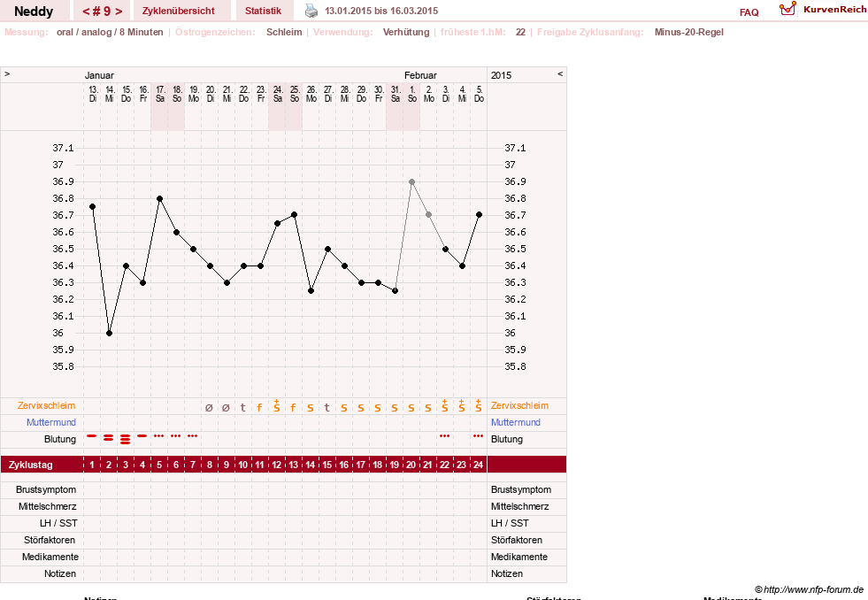The height and width of the screenshot is (600, 868).
Task: Click the spotting dots on day 5
Action: point(159,436)
